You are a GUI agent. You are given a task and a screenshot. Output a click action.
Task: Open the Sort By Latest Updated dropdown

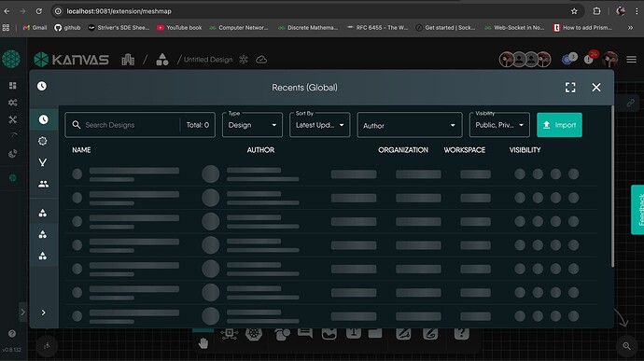[x=319, y=125]
